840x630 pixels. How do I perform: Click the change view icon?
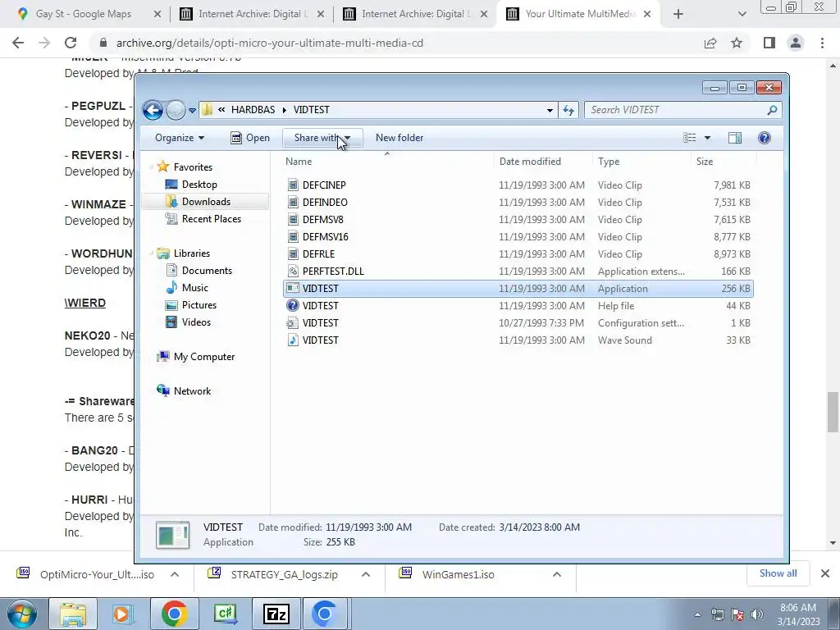point(689,138)
